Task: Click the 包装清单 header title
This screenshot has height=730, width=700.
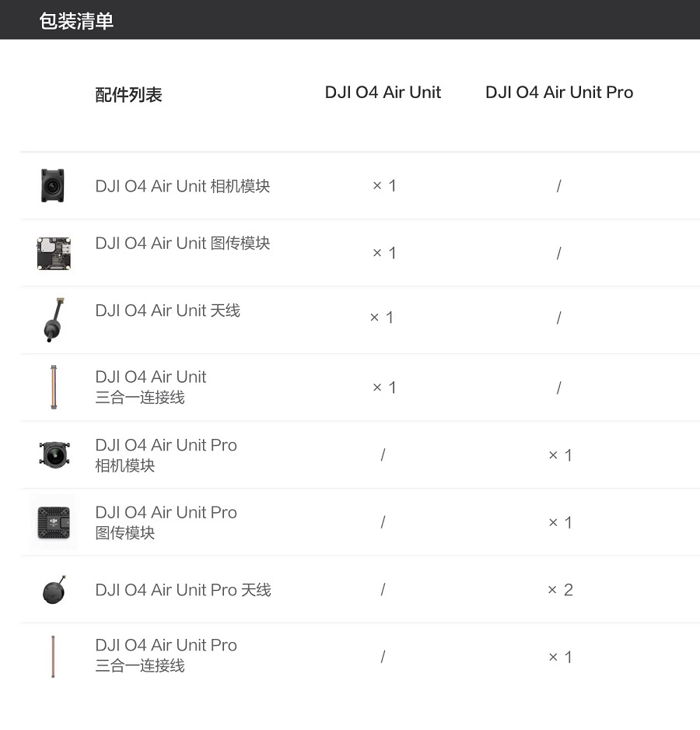Action: pos(76,21)
